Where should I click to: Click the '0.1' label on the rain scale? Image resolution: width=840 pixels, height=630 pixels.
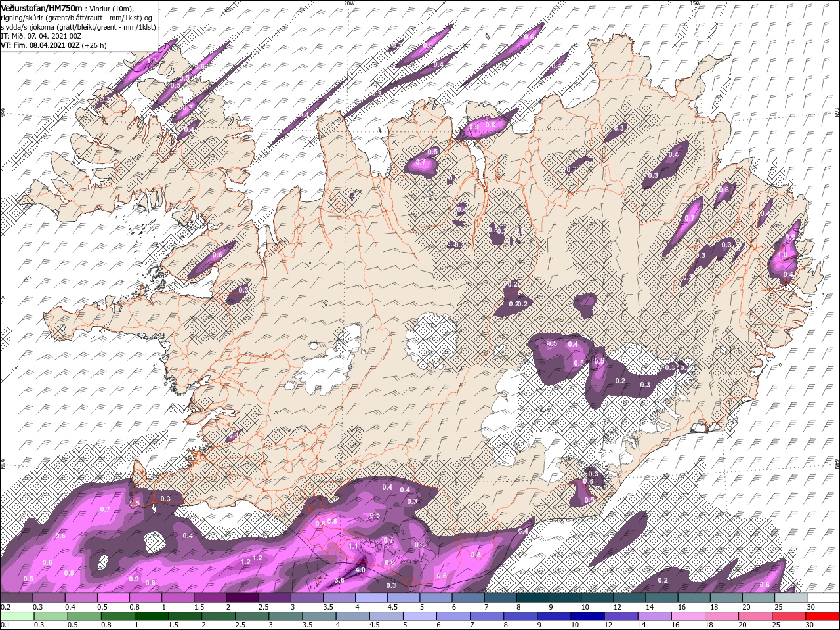[5, 625]
